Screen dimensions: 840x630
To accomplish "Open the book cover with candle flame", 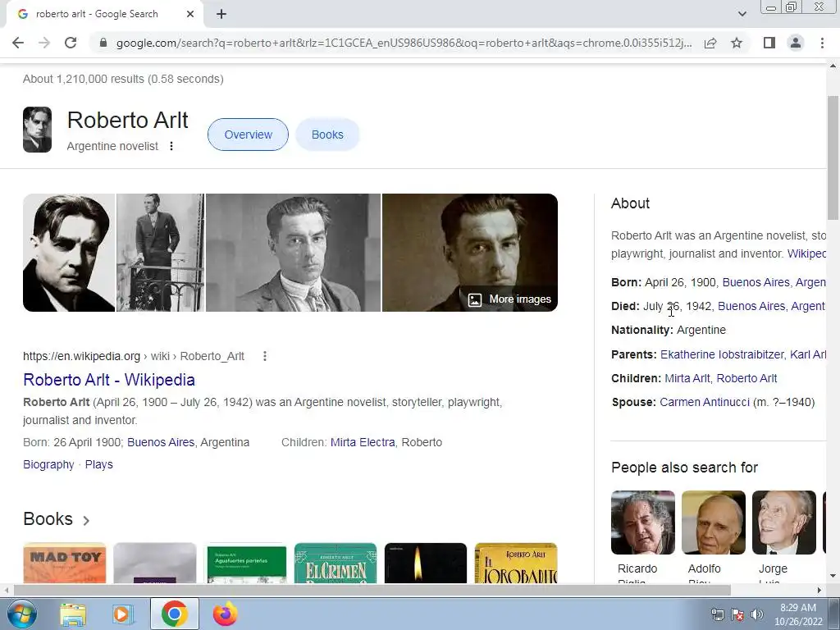I will pos(426,563).
